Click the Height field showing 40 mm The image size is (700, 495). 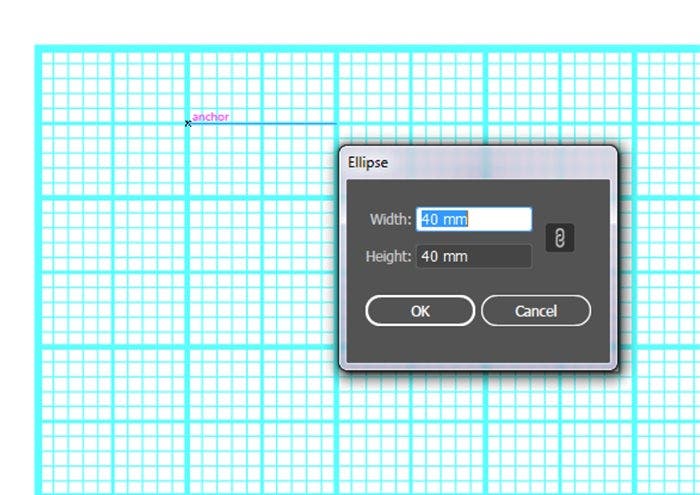[474, 257]
